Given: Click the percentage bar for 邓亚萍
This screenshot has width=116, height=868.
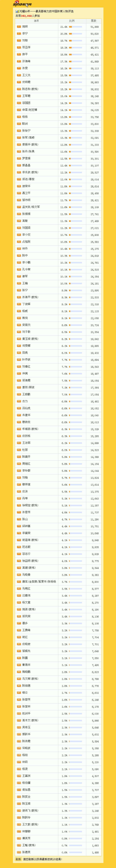Looking at the screenshot, I should [x=75, y=48].
